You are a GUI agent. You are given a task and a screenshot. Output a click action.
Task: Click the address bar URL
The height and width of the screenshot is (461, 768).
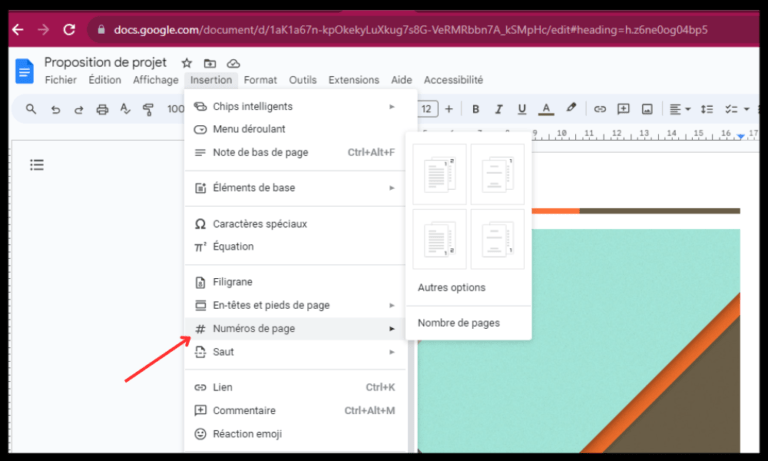pyautogui.click(x=410, y=30)
